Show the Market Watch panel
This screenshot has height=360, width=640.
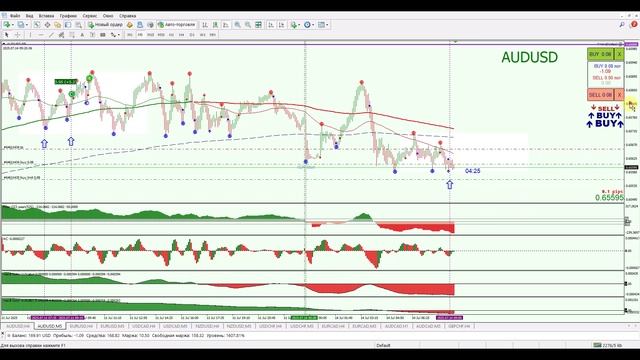point(37,25)
